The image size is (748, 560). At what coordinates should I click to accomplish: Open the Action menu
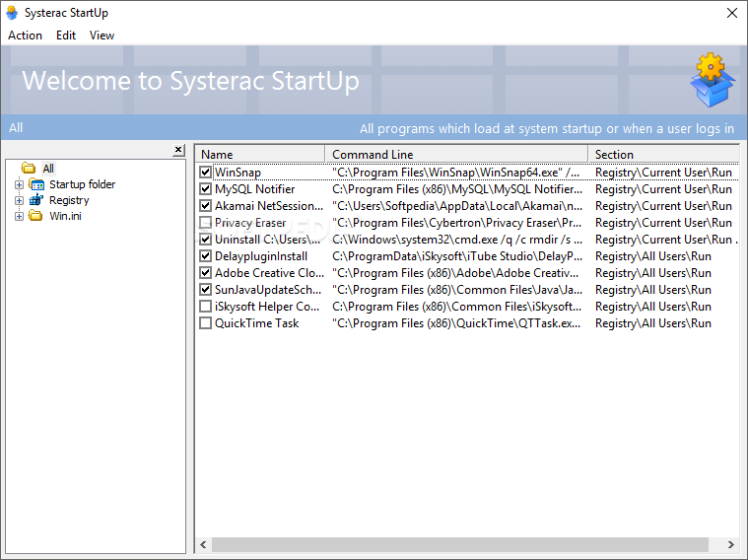coord(26,35)
